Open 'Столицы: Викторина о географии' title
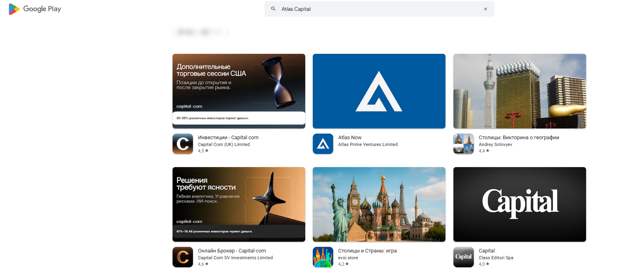 tap(519, 138)
